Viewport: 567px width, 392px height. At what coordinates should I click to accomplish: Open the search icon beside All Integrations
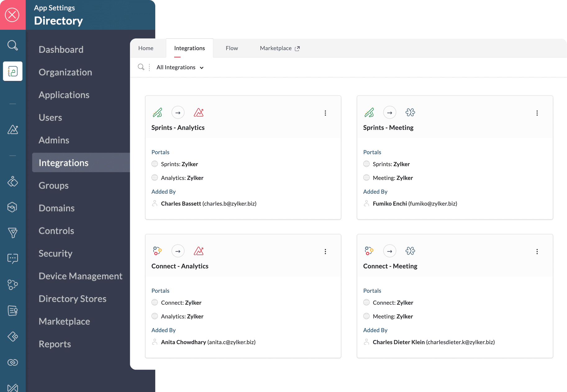pos(141,67)
